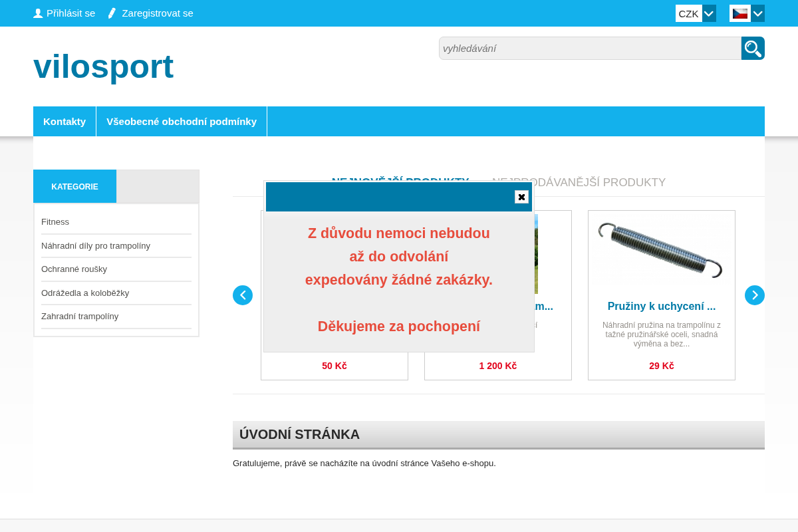The width and height of the screenshot is (798, 532).
Task: Click the magnifier search button
Action: [x=753, y=48]
